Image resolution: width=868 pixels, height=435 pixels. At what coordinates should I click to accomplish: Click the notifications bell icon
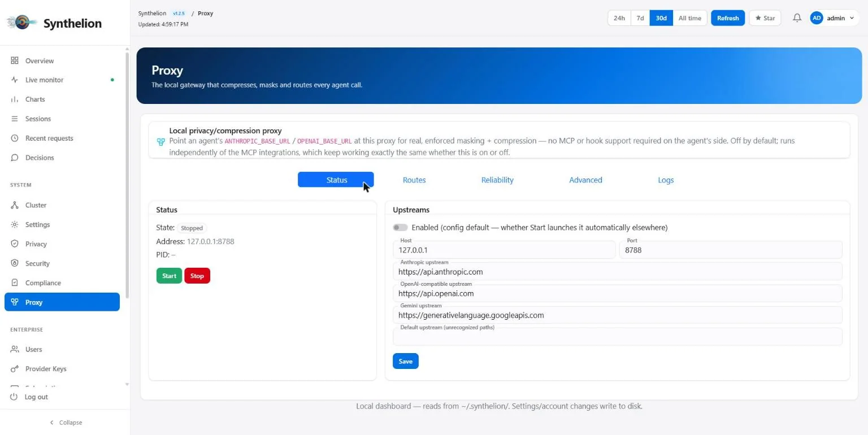point(797,18)
